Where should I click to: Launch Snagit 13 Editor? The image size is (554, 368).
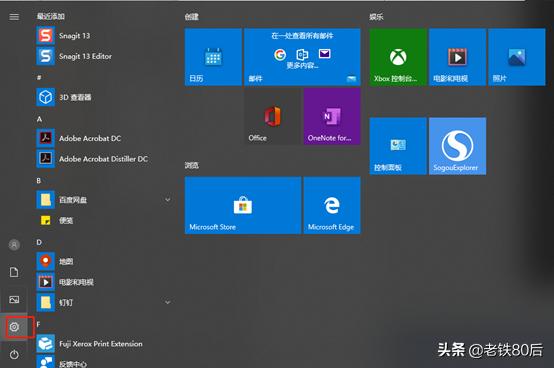point(105,56)
